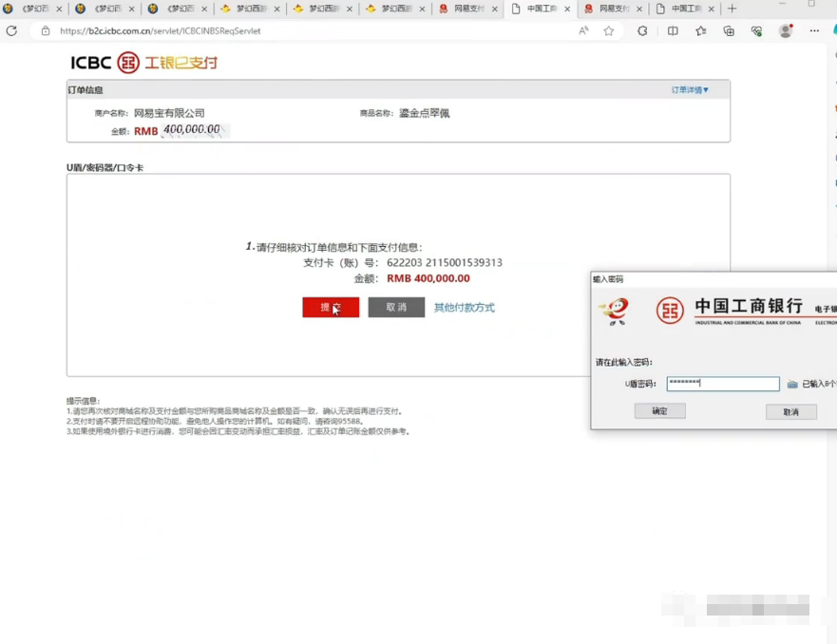Open the browser extensions icon

coord(643,30)
